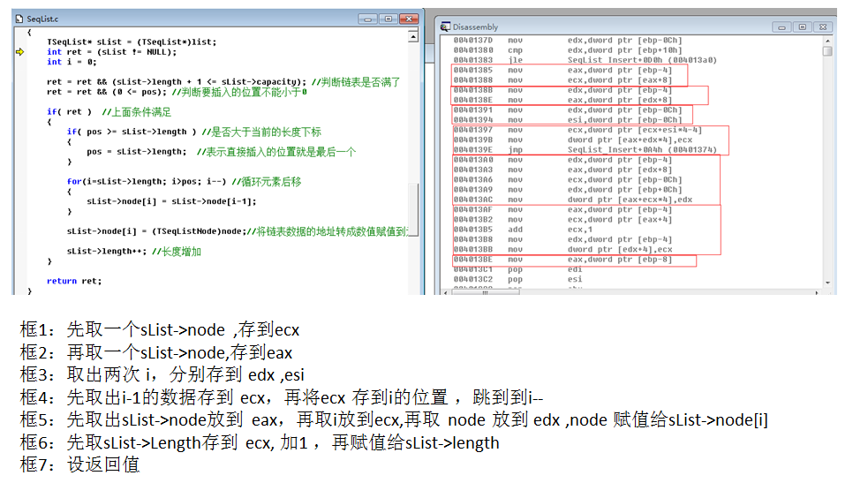Click the line 'TSeqList* sList = (TSeqList*)list;'
This screenshot has width=868, height=483.
tap(132, 42)
